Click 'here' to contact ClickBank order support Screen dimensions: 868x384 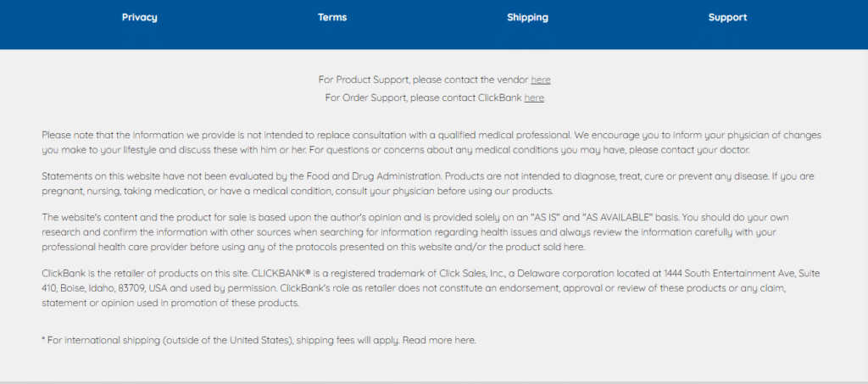534,97
